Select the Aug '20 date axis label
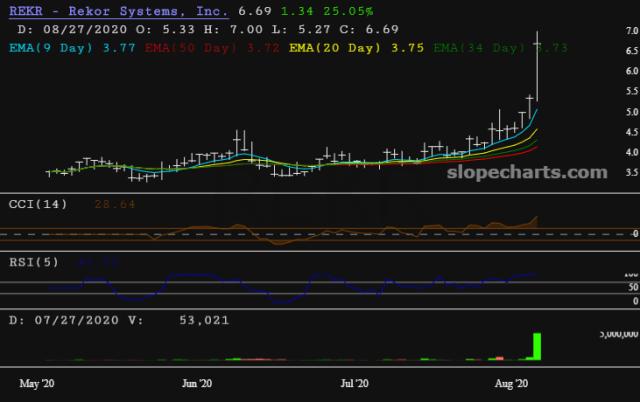Viewport: 640px width, 402px height. 512,383
